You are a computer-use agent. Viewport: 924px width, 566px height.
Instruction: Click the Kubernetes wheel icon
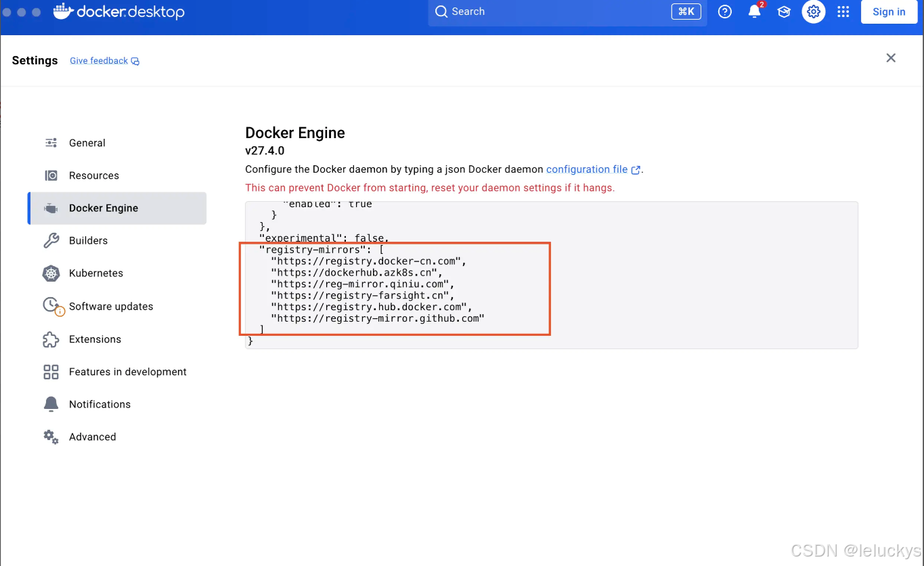51,274
